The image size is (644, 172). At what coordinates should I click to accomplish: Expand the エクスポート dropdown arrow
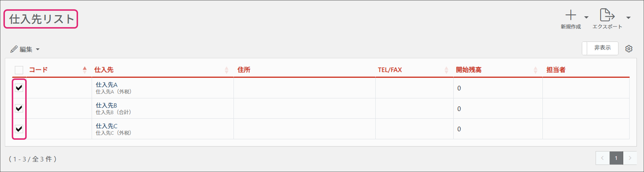pos(628,18)
